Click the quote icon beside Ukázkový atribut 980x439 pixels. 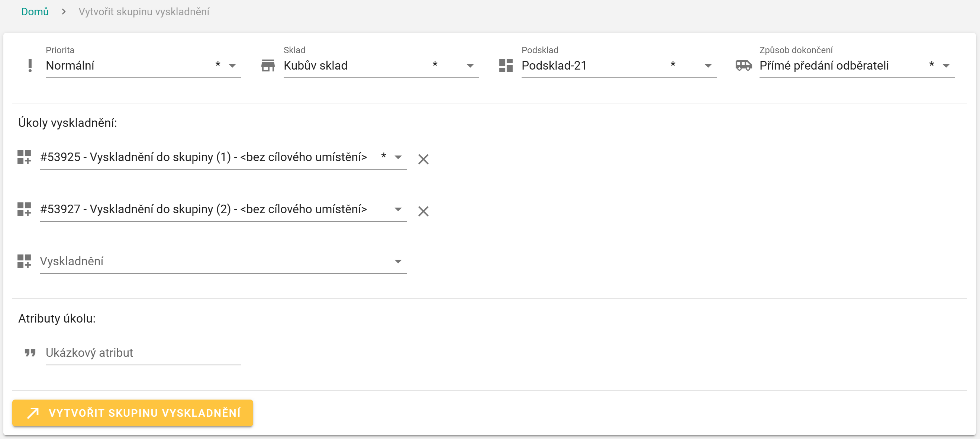(x=30, y=353)
